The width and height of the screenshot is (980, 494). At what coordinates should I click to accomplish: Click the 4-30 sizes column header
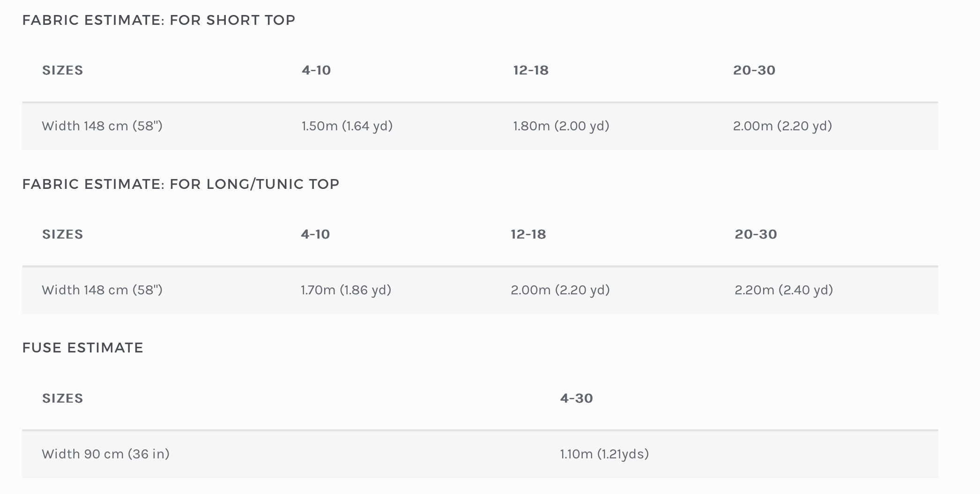point(577,398)
